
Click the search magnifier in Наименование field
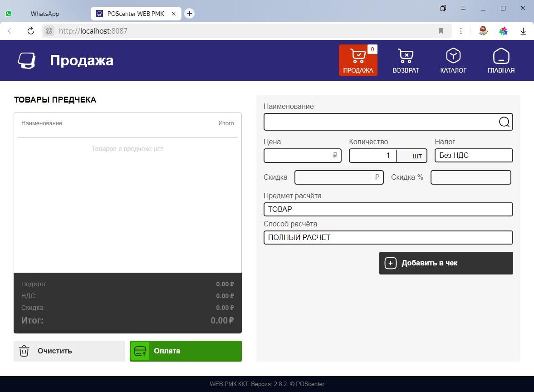[504, 122]
